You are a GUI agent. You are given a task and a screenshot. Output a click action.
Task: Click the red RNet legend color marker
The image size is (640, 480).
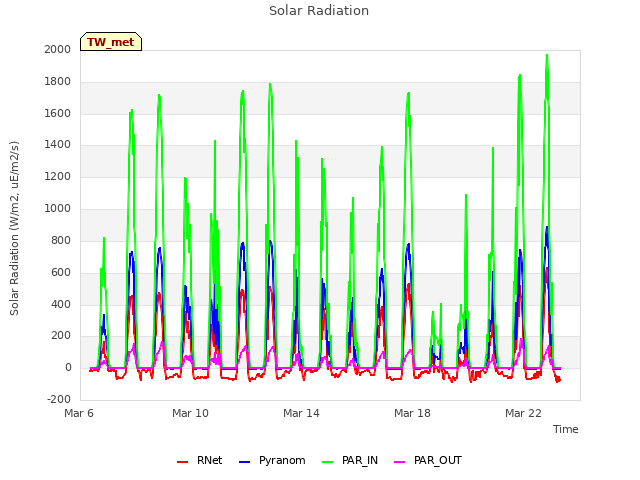point(182,462)
